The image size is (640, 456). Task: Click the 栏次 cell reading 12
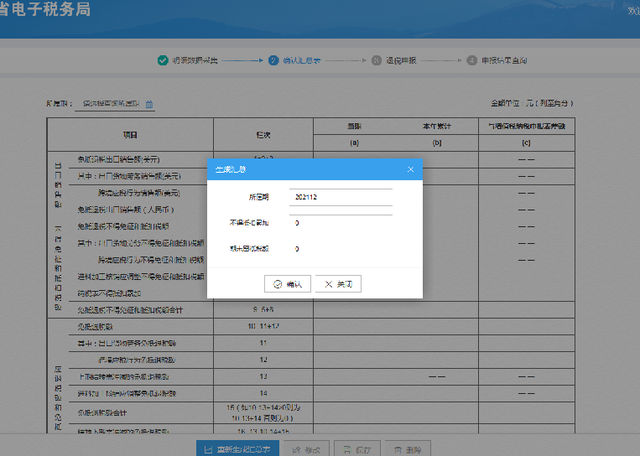coord(263,360)
